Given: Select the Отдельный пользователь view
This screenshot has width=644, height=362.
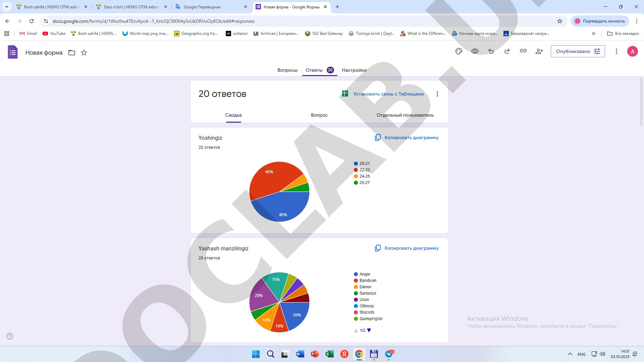Looking at the screenshot, I should [x=405, y=115].
